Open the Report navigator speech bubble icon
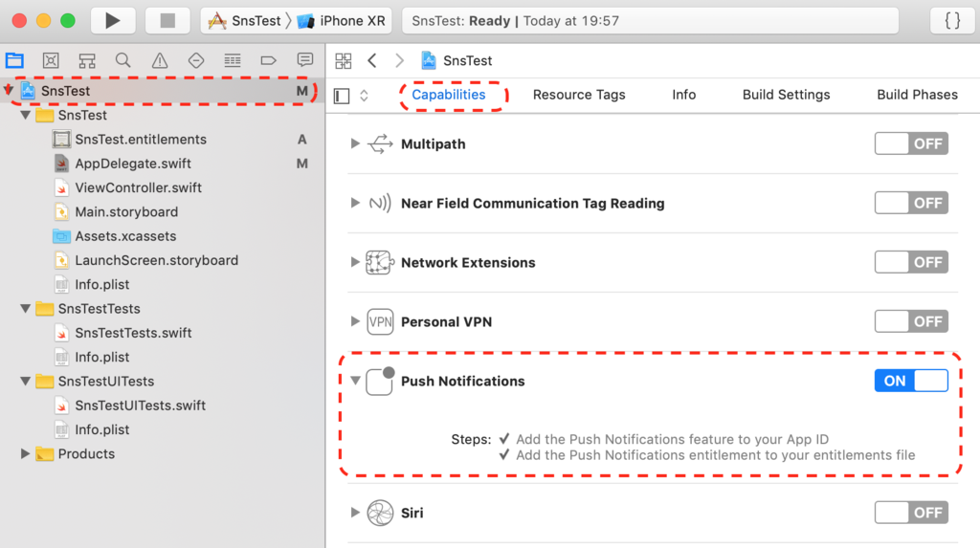This screenshot has height=548, width=980. [x=305, y=60]
